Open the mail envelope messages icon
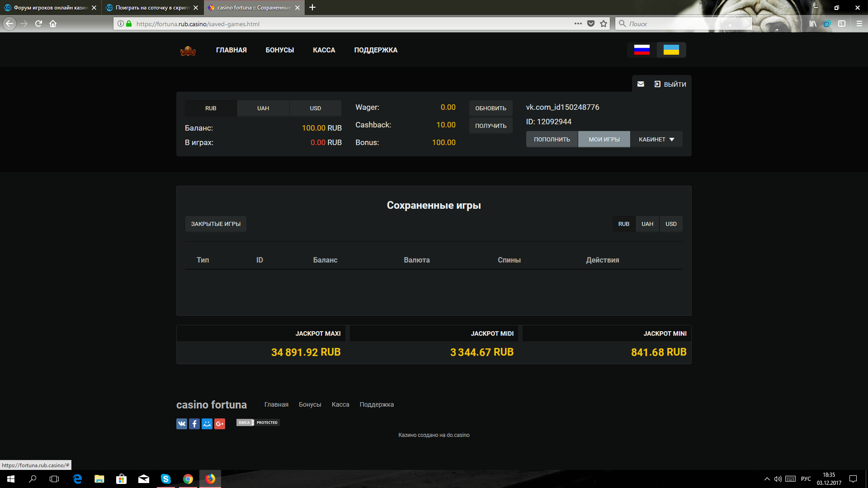868x488 pixels. (x=641, y=84)
